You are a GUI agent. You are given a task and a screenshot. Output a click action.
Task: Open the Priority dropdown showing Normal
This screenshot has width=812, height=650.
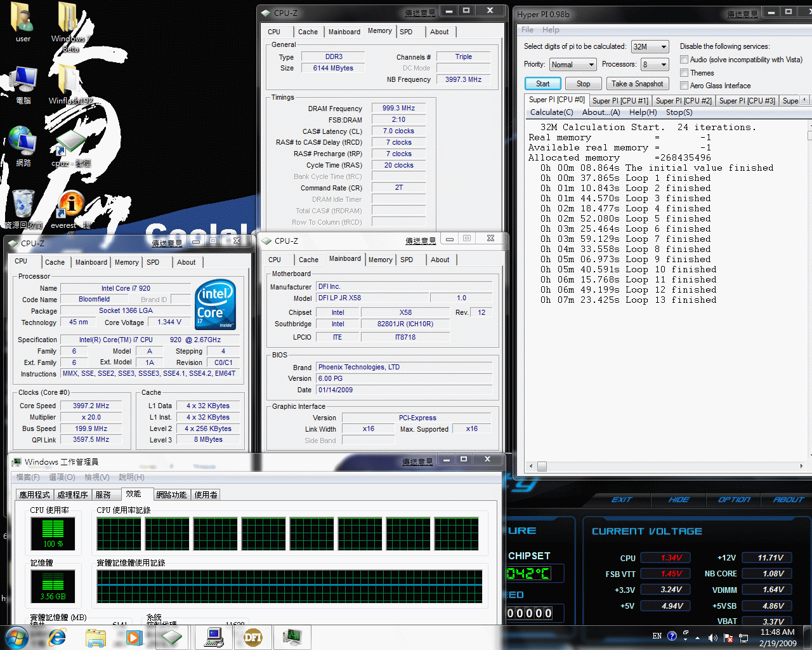[x=573, y=64]
